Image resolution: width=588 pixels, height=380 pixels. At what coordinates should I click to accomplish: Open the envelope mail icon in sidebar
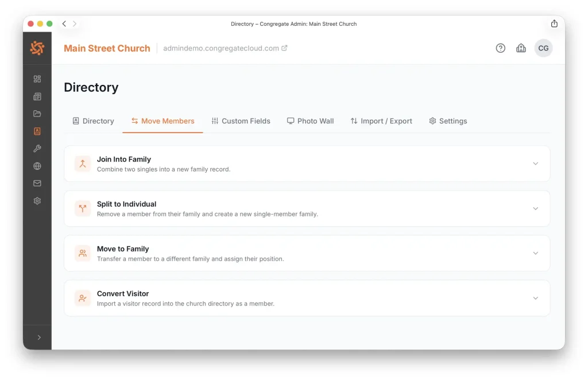(37, 183)
